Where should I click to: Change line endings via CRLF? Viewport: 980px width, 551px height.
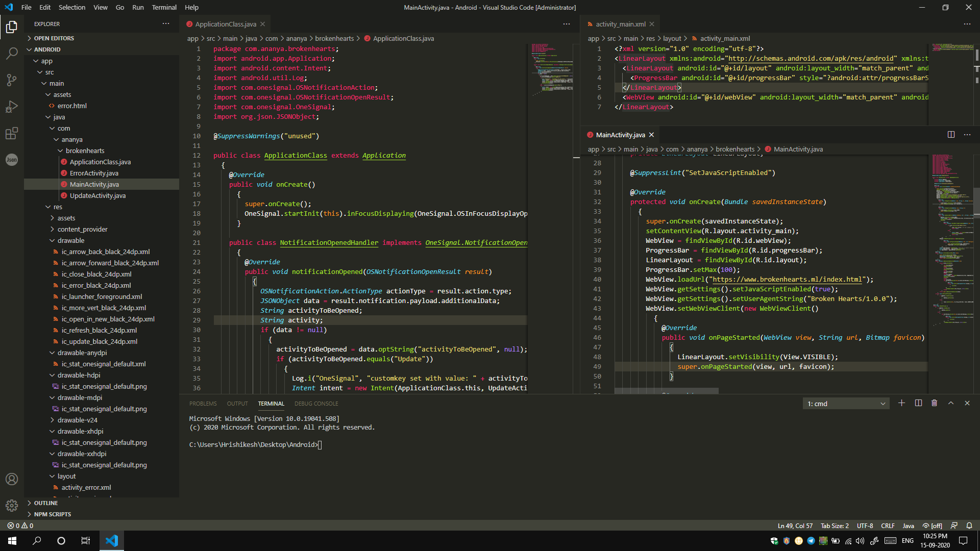coord(888,525)
